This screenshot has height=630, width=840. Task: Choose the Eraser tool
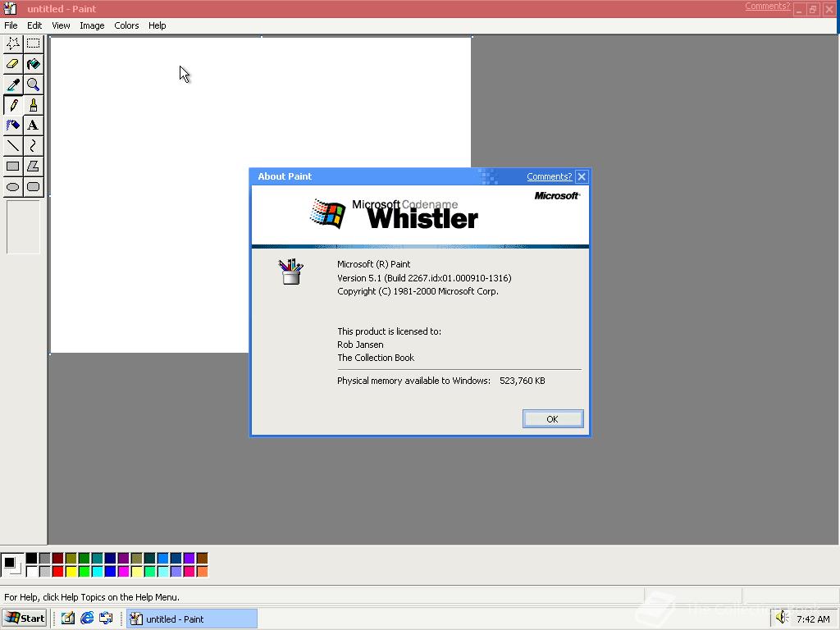(13, 64)
